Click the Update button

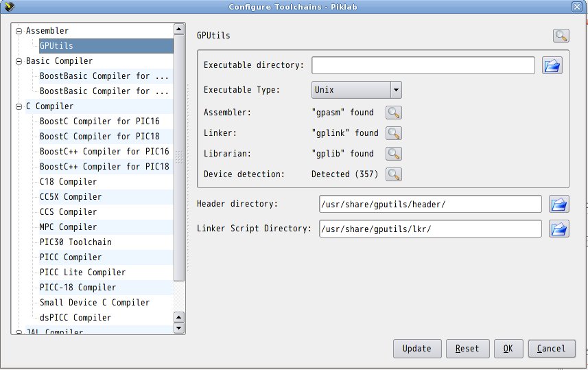417,349
